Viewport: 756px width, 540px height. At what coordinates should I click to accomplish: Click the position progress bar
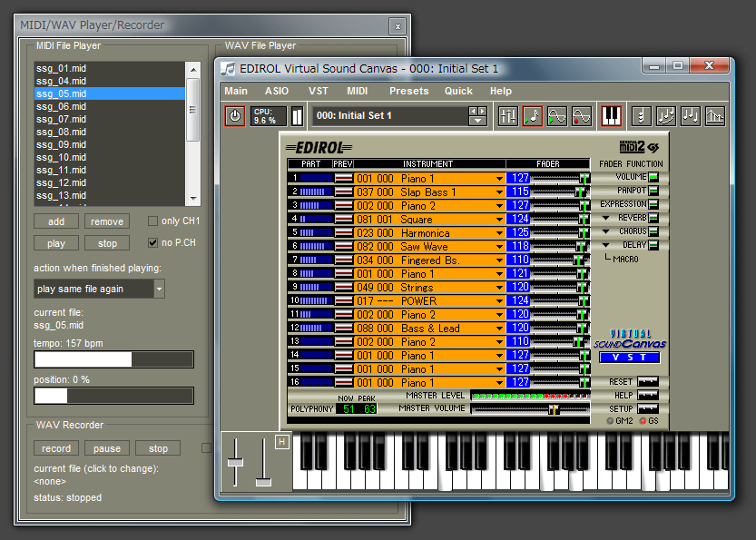click(113, 396)
